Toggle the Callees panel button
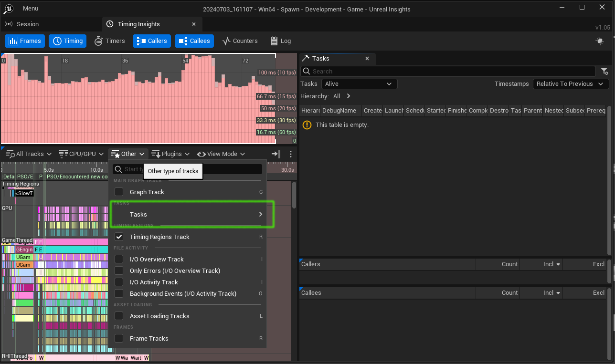This screenshot has width=615, height=364. pos(194,41)
